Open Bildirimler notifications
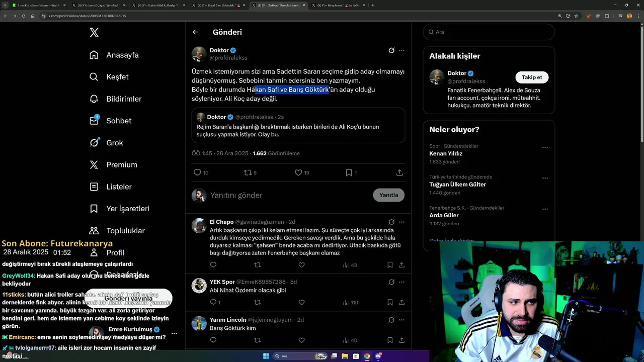 [115, 99]
